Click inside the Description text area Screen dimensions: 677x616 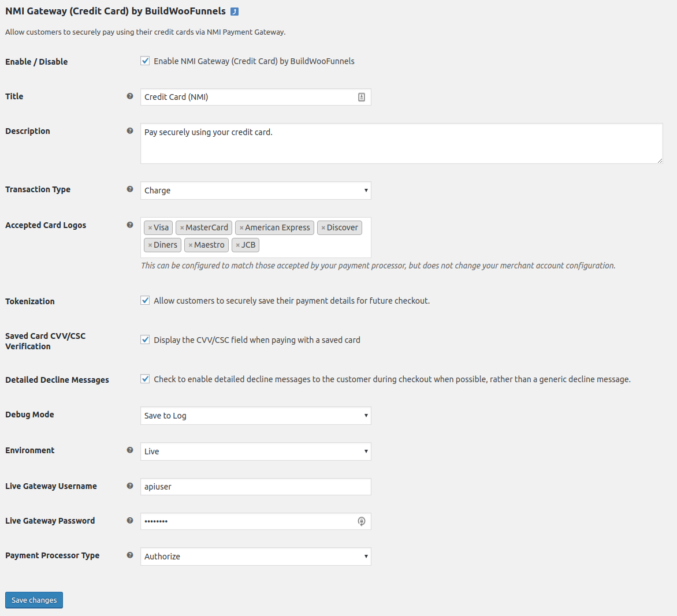[401, 144]
